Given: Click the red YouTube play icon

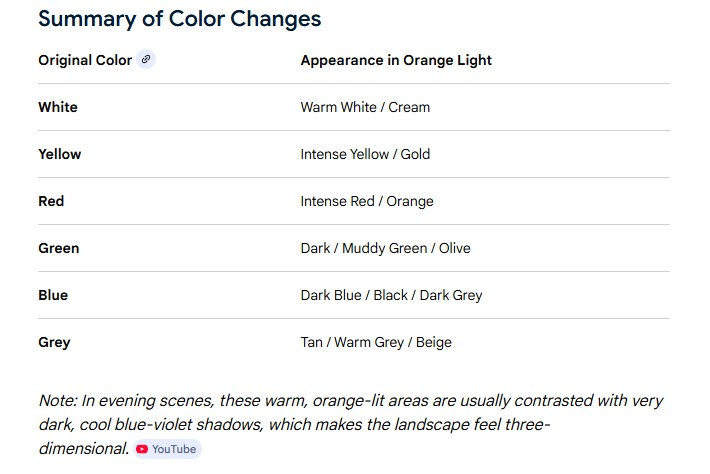Looking at the screenshot, I should (142, 449).
